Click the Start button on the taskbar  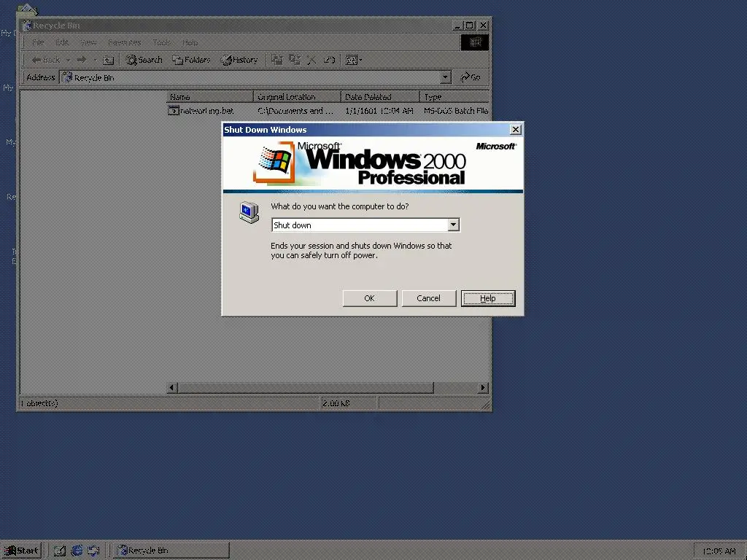[x=21, y=551]
